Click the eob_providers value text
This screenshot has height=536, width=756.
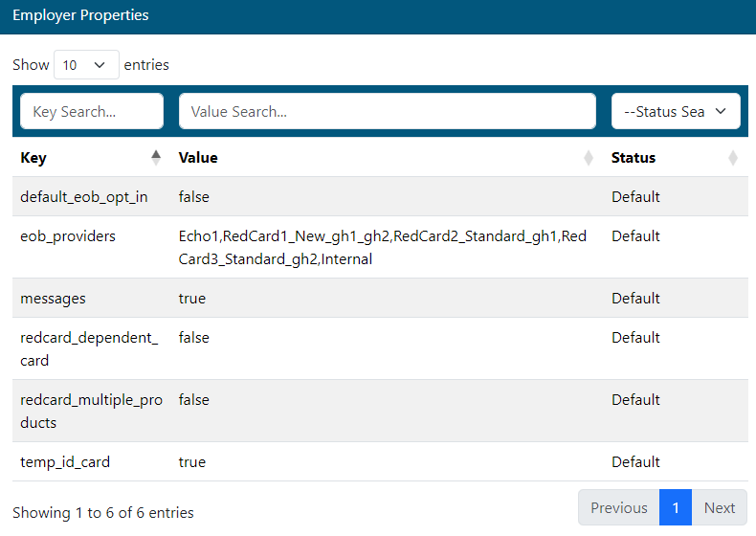(x=383, y=247)
